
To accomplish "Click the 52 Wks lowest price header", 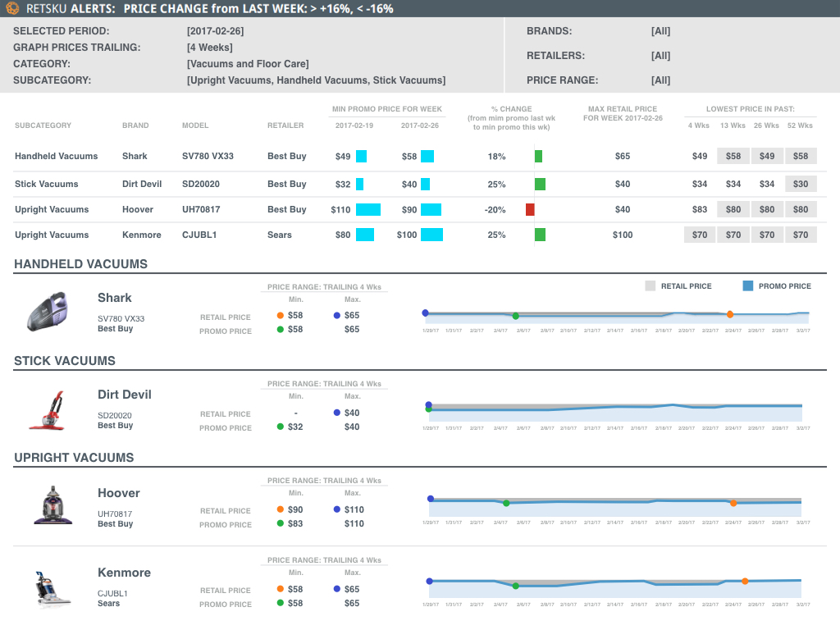I will click(800, 126).
